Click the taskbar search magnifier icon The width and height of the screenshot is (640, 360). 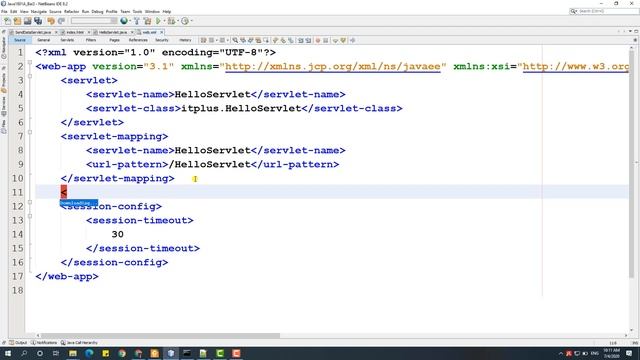pyautogui.click(x=24, y=353)
